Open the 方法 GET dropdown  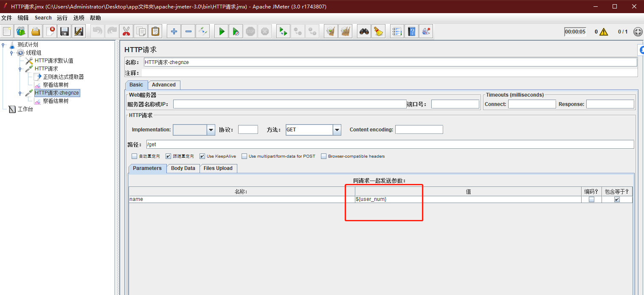point(337,130)
